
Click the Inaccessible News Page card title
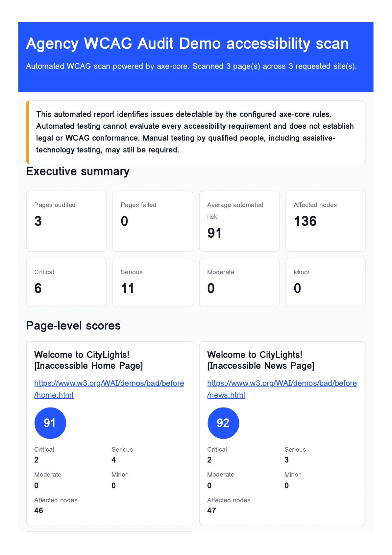pyautogui.click(x=261, y=360)
